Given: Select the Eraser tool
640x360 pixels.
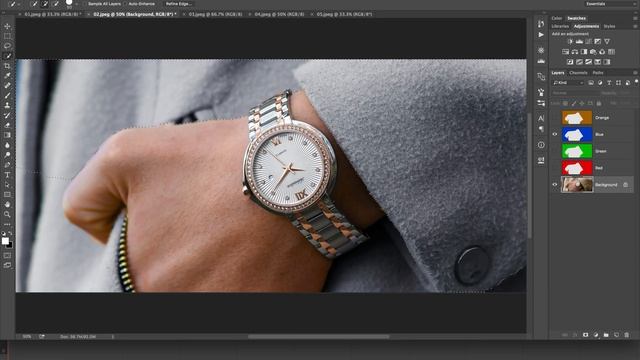Looking at the screenshot, I should [7, 125].
